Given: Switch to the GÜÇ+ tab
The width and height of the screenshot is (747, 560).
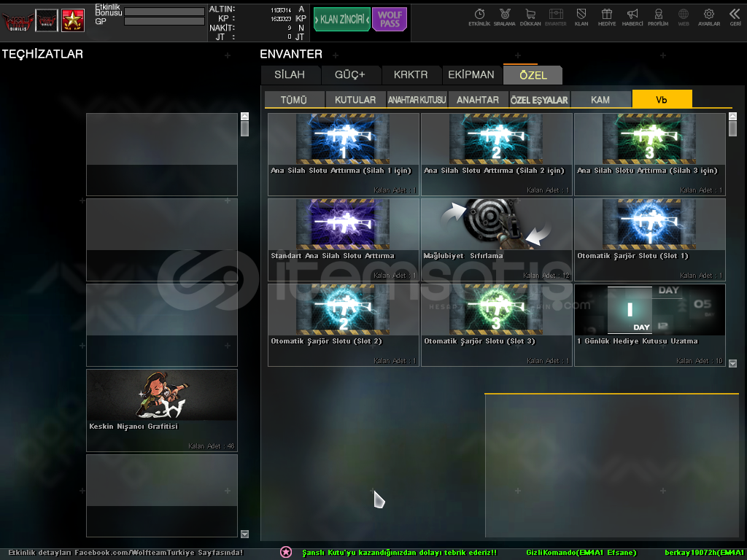Looking at the screenshot, I should (350, 75).
